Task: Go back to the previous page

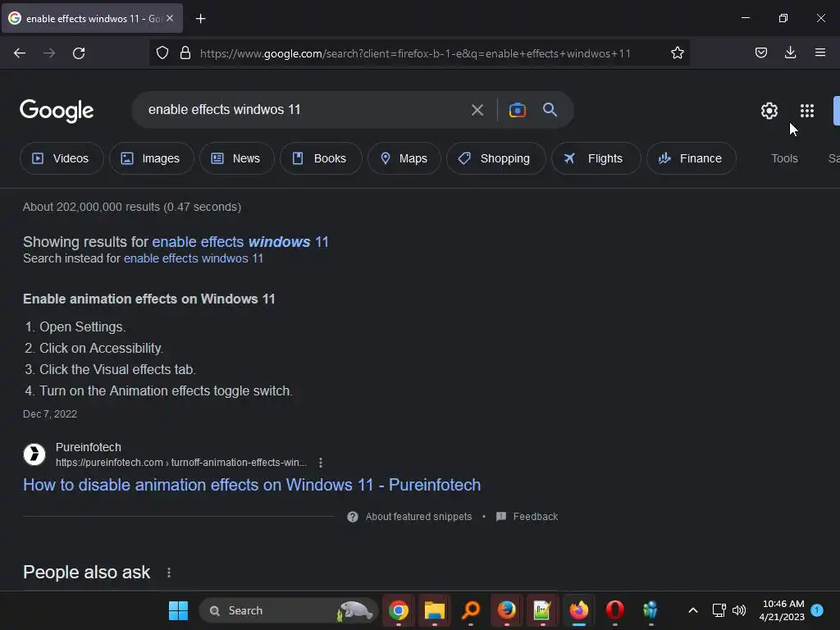Action: point(20,53)
